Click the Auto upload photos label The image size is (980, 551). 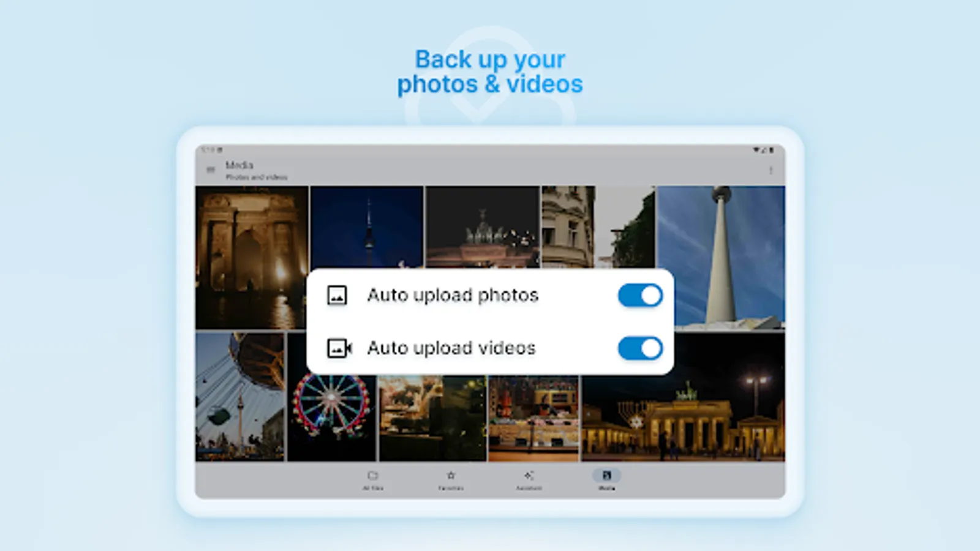pos(453,294)
